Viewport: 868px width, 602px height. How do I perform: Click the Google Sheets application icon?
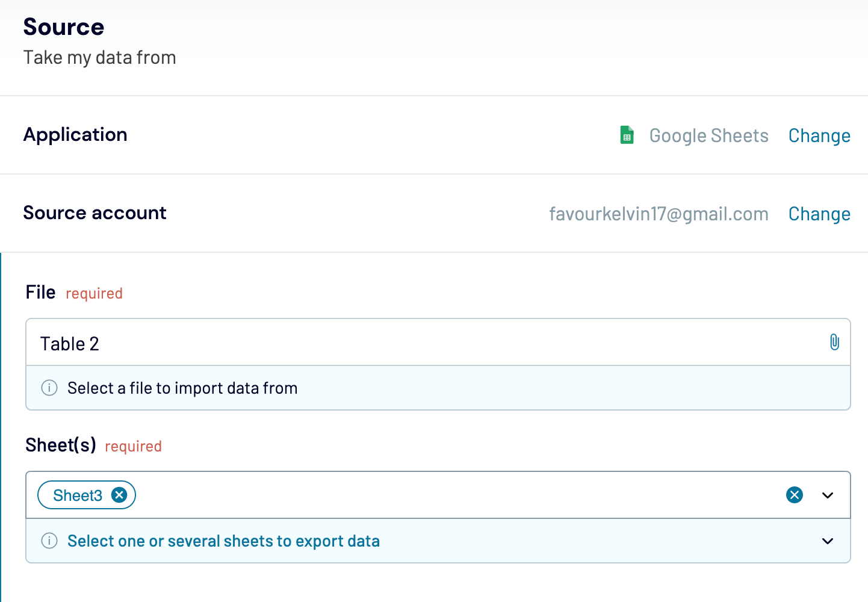(x=627, y=135)
